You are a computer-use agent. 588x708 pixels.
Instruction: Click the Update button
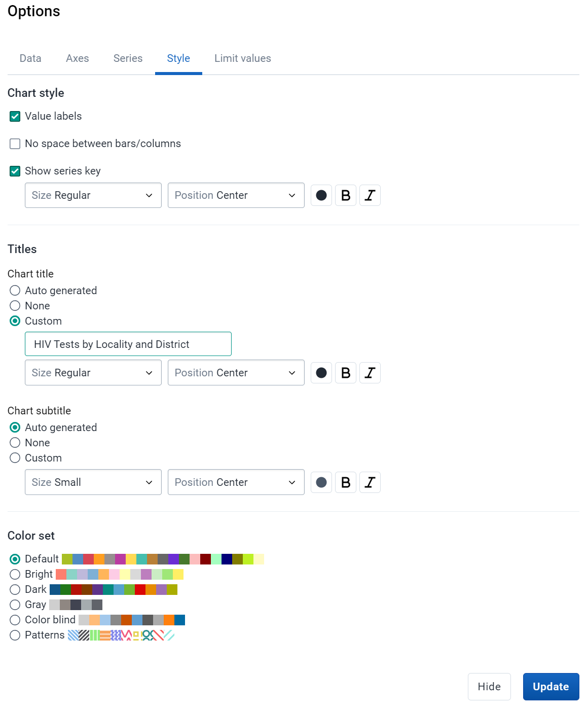[x=551, y=687]
